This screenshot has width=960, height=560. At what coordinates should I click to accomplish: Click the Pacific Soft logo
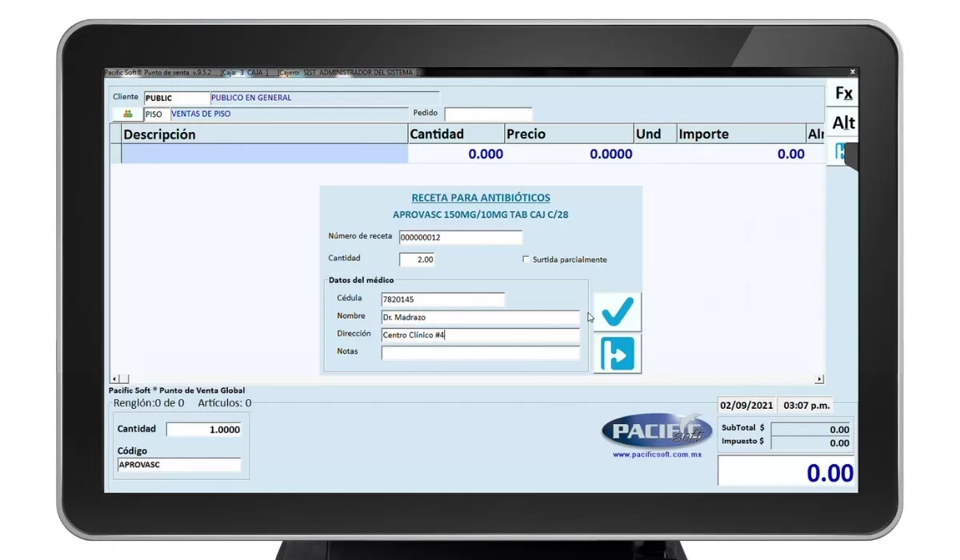656,430
